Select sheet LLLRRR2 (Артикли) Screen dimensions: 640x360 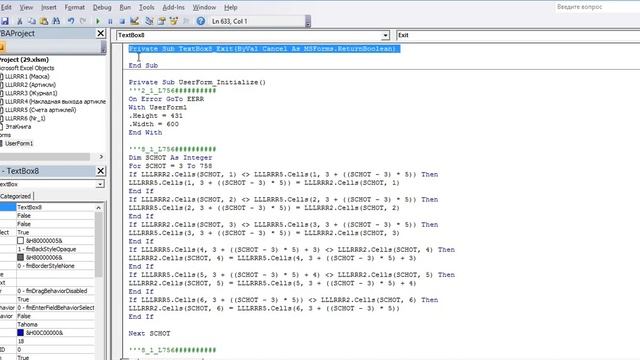pyautogui.click(x=30, y=85)
